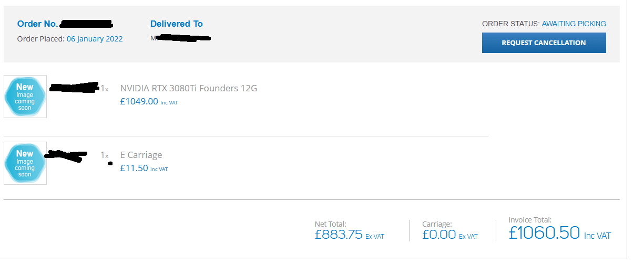Click the Invoice Total label

[x=530, y=220]
